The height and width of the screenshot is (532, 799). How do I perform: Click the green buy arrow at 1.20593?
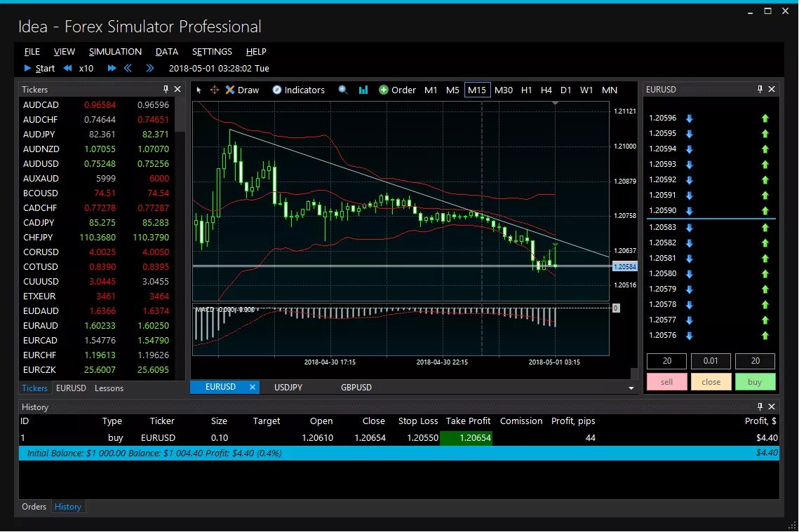click(x=765, y=165)
